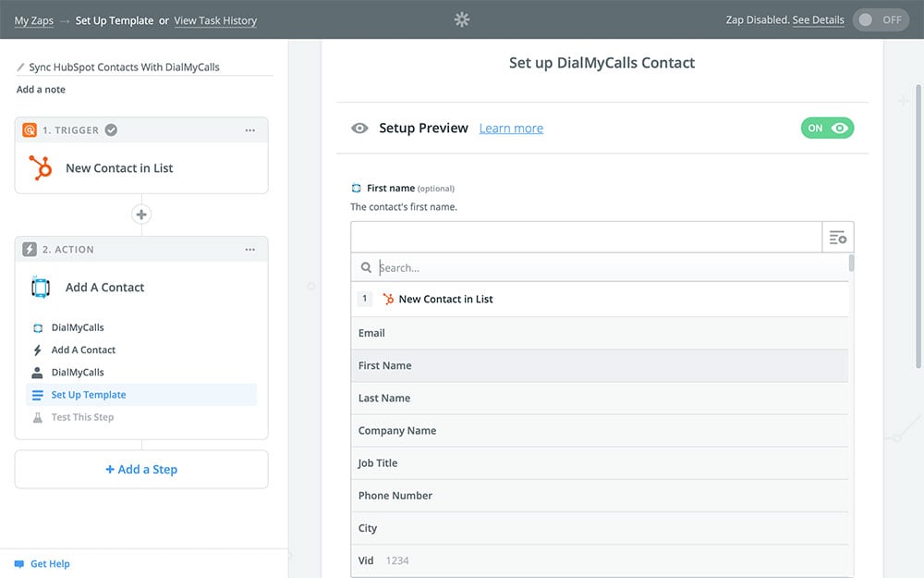Open the trigger step three-dot menu
924x578 pixels.
pos(249,130)
